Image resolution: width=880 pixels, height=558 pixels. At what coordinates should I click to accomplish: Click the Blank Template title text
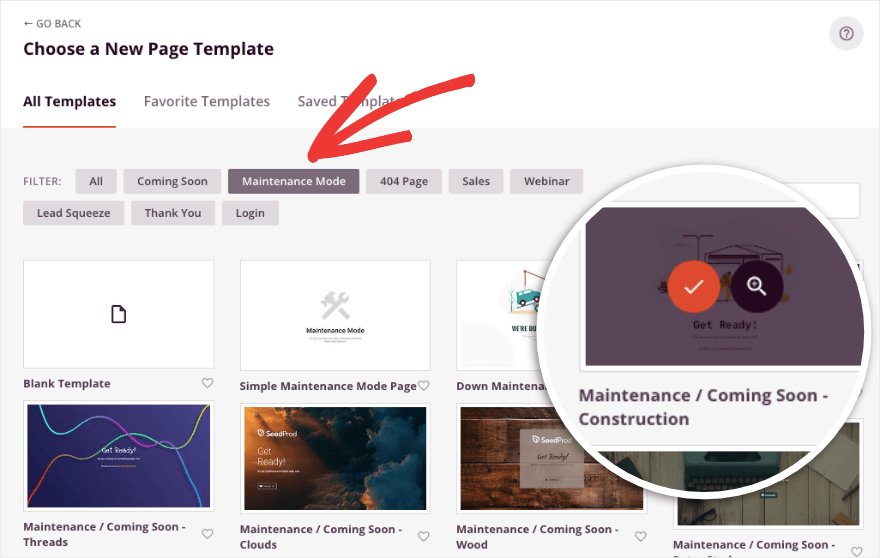click(67, 383)
